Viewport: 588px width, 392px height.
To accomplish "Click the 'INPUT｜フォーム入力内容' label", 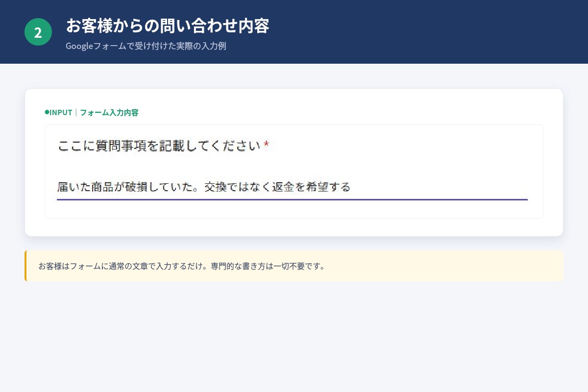I will [x=92, y=113].
